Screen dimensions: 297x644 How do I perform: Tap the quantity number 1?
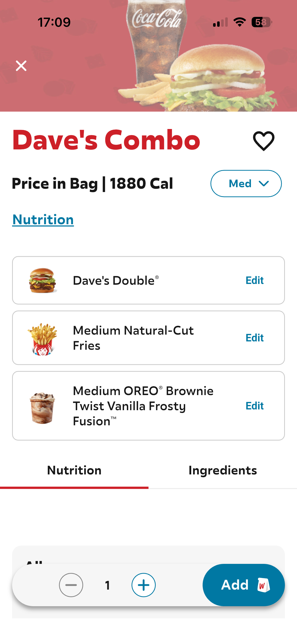108,585
